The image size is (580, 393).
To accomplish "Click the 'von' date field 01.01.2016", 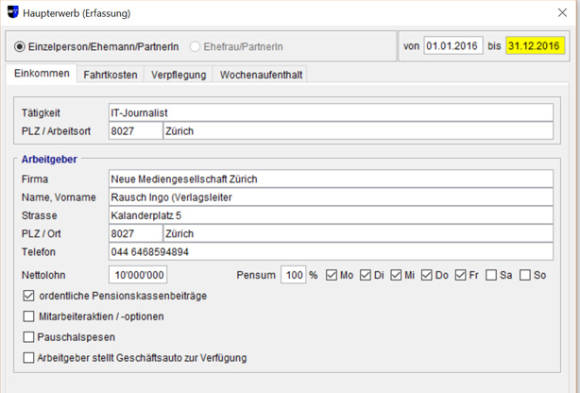I will pos(453,46).
